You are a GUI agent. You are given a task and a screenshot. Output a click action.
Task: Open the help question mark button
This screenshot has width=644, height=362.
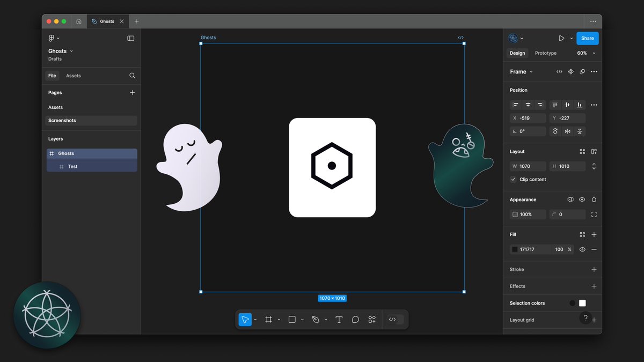coord(586,318)
